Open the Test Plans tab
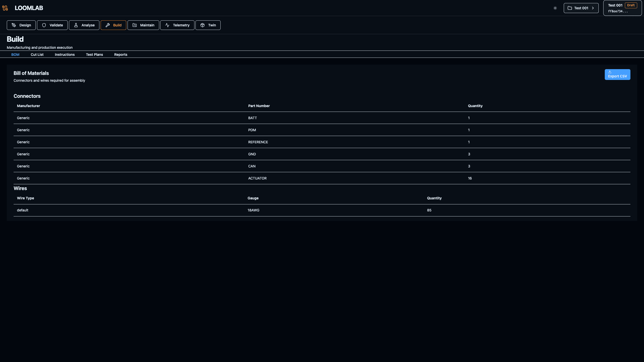 pos(94,55)
